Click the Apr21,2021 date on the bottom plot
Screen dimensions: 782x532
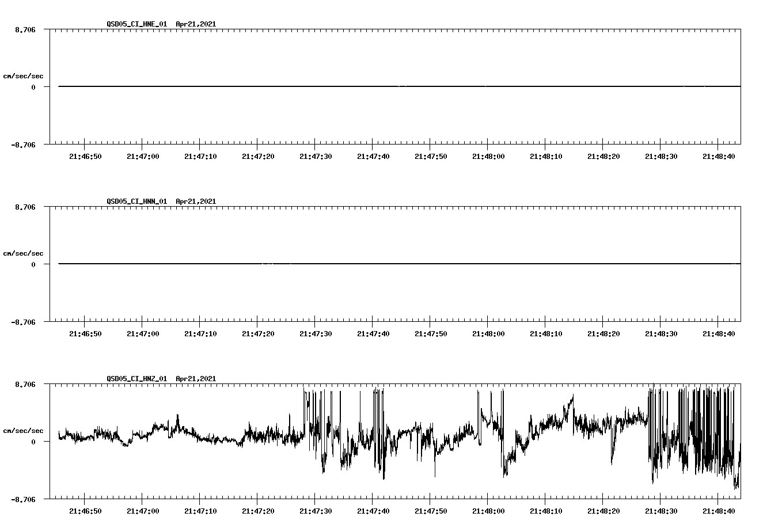(x=195, y=379)
